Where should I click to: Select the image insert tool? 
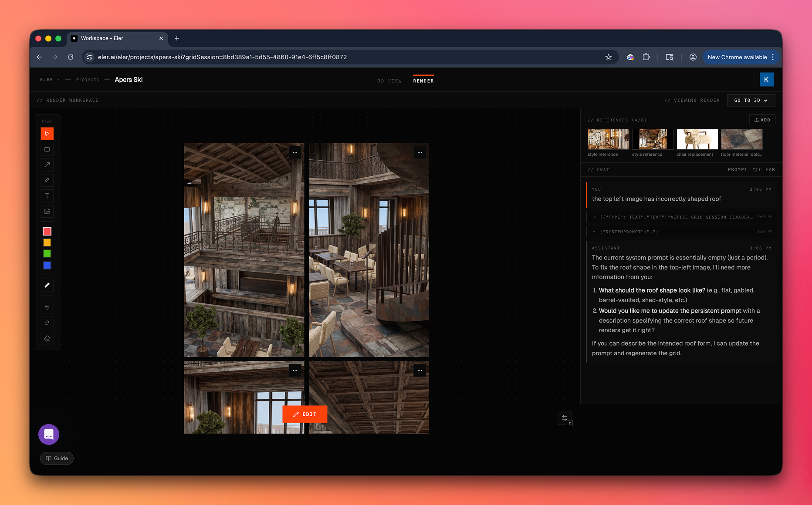click(x=47, y=212)
